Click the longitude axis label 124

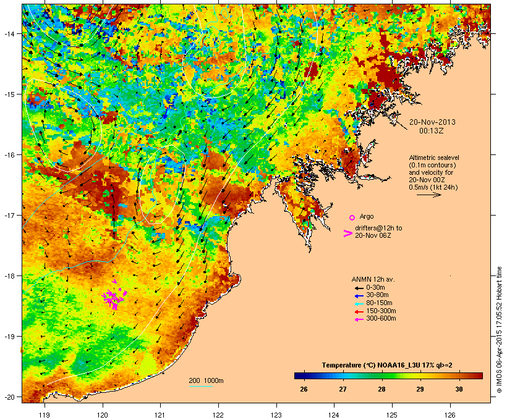[334, 415]
